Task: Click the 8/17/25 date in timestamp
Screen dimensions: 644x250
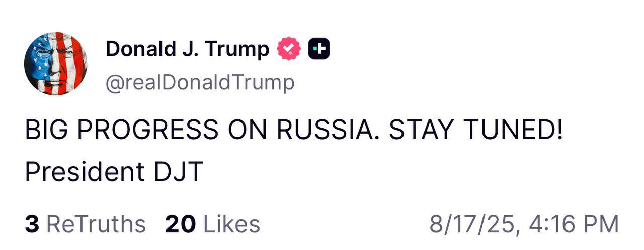Action: click(x=474, y=225)
